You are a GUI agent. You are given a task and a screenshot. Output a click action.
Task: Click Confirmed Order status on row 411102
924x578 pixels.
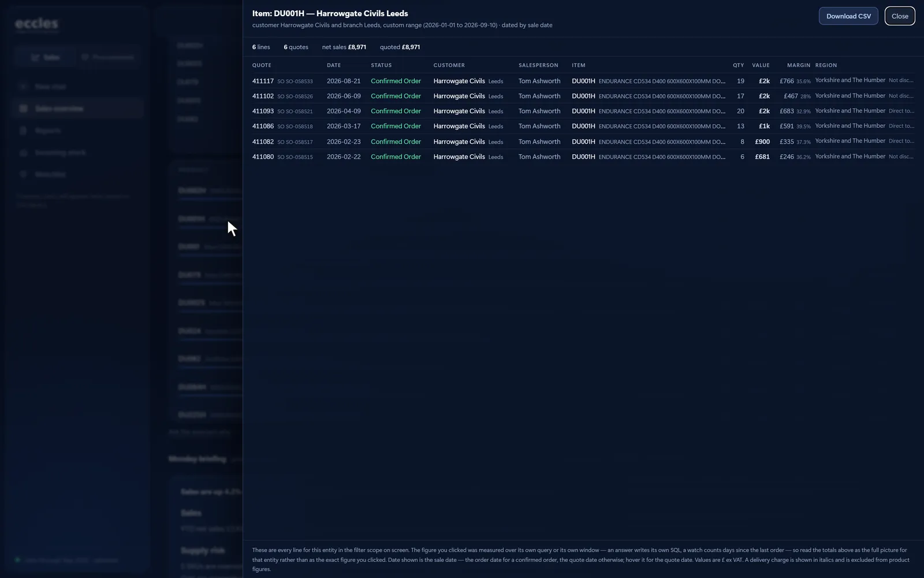(396, 96)
